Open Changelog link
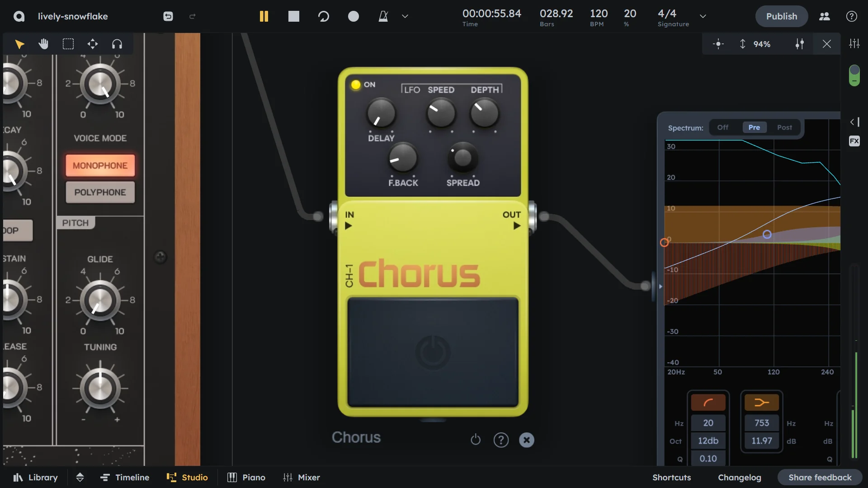 tap(740, 477)
